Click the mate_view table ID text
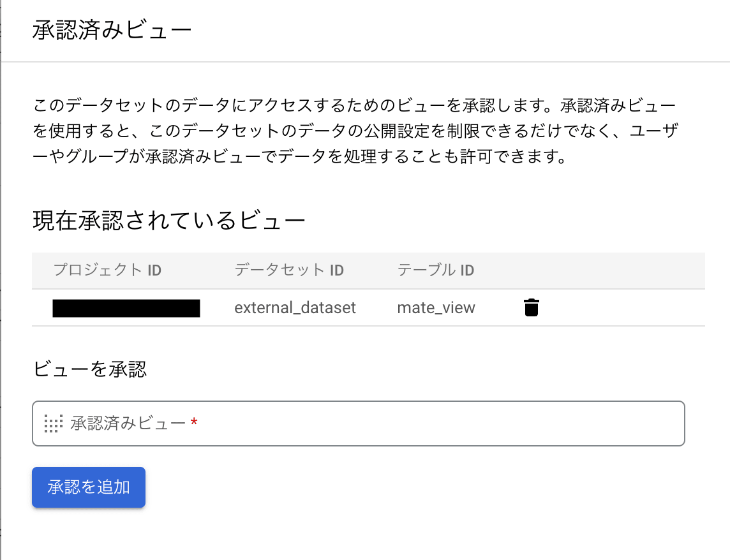Viewport: 730px width, 560px height. click(436, 307)
